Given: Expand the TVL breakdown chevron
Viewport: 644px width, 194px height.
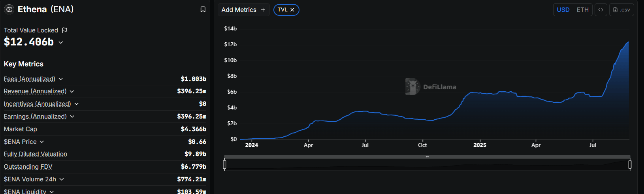Looking at the screenshot, I should (61, 42).
